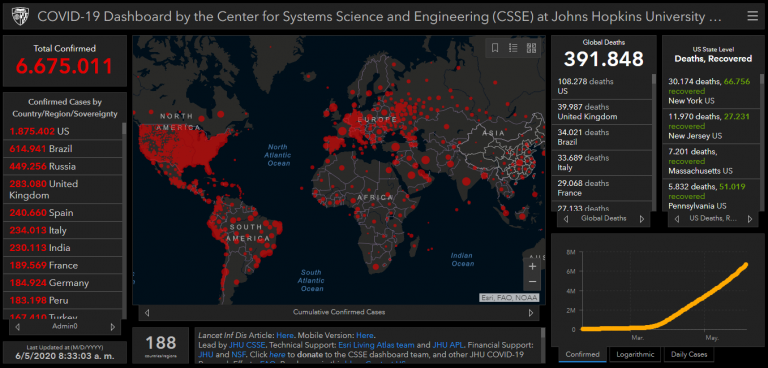The width and height of the screenshot is (768, 368).
Task: Go to previous page before Admin0
Action: point(18,327)
